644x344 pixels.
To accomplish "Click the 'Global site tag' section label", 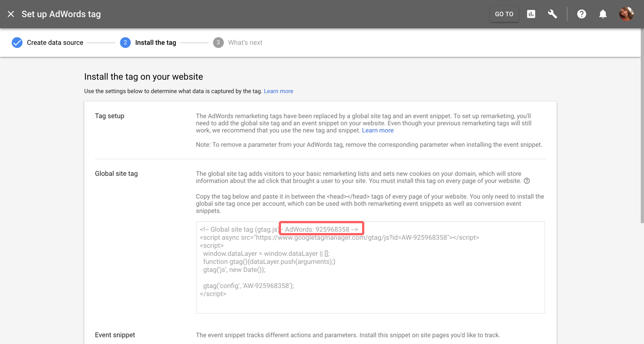I will (x=116, y=174).
